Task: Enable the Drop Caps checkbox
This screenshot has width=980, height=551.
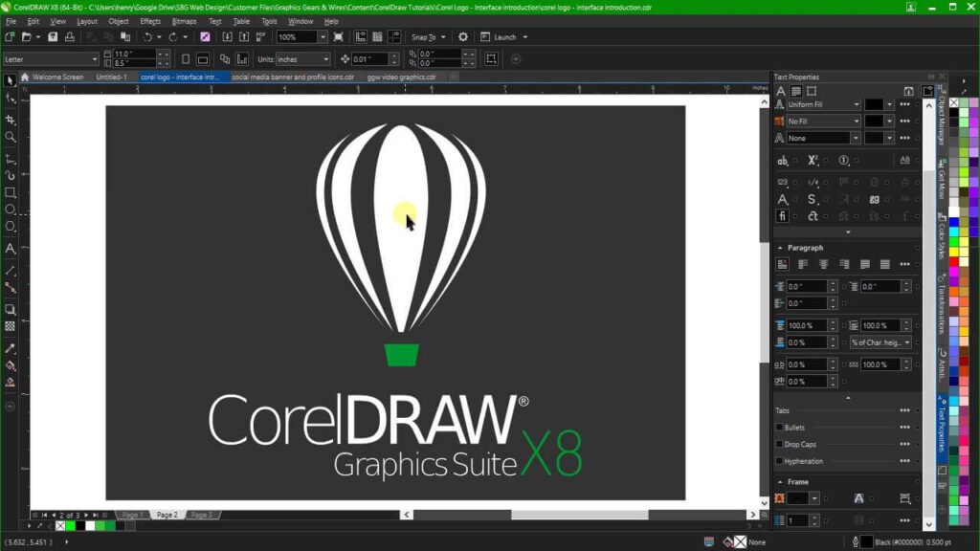Action: pyautogui.click(x=779, y=444)
